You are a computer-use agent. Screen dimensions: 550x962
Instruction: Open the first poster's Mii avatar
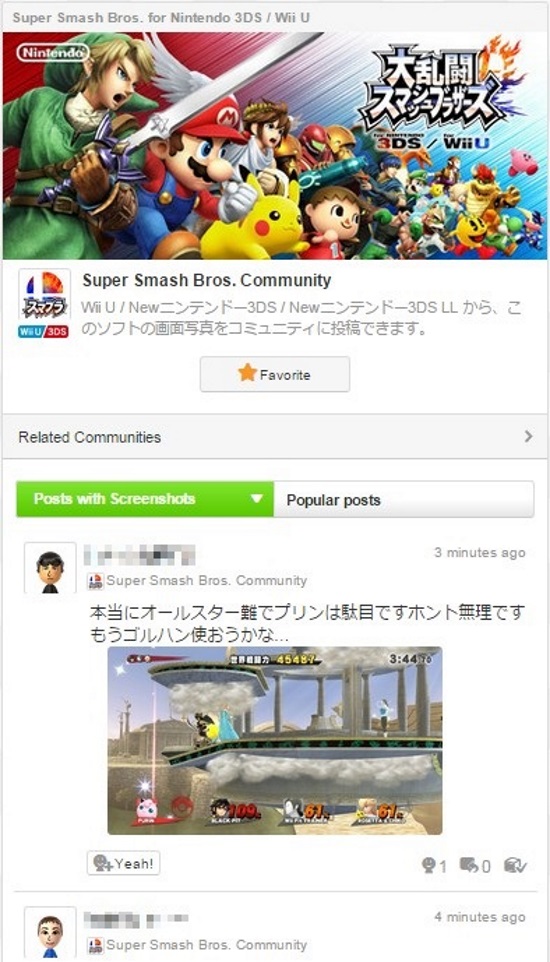click(x=50, y=568)
